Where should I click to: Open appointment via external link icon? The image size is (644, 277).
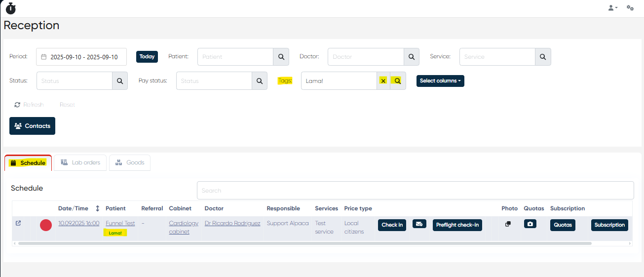(18, 223)
